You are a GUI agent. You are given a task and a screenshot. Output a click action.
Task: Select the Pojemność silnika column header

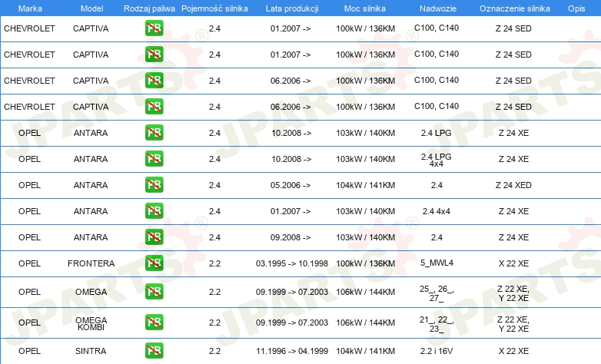point(214,8)
